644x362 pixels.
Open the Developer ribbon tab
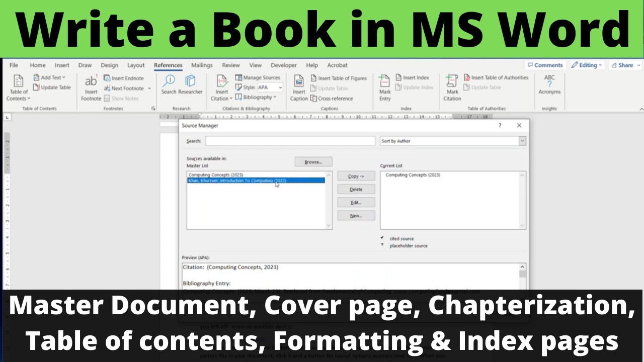tap(283, 65)
